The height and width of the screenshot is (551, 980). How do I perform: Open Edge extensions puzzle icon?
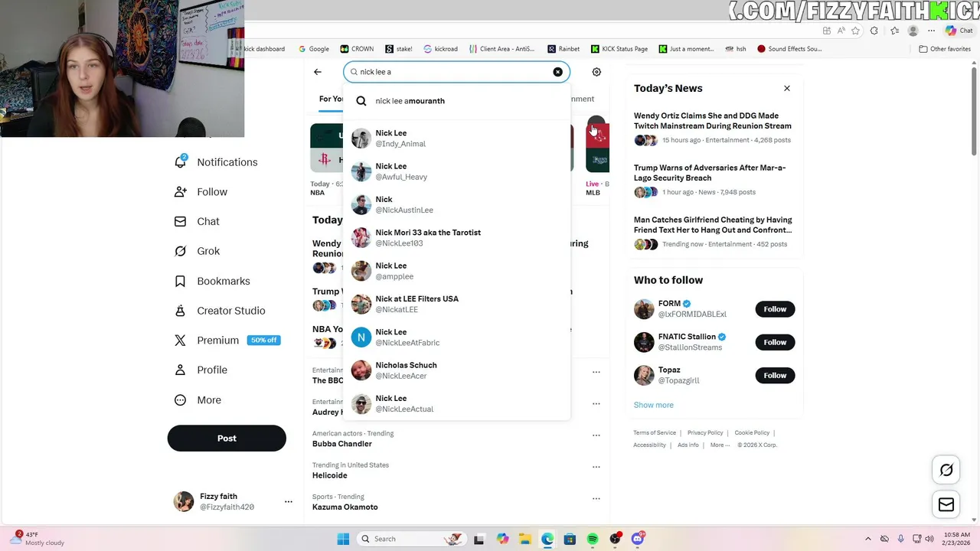pos(875,31)
